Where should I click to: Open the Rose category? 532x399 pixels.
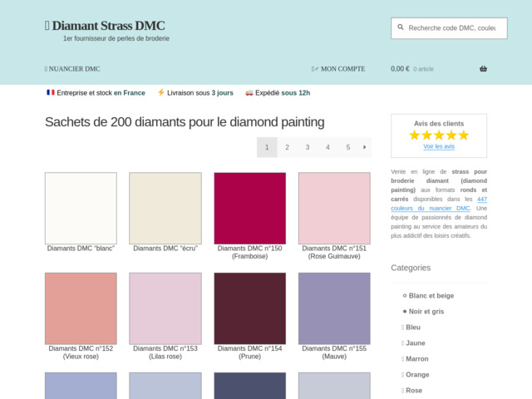(414, 391)
